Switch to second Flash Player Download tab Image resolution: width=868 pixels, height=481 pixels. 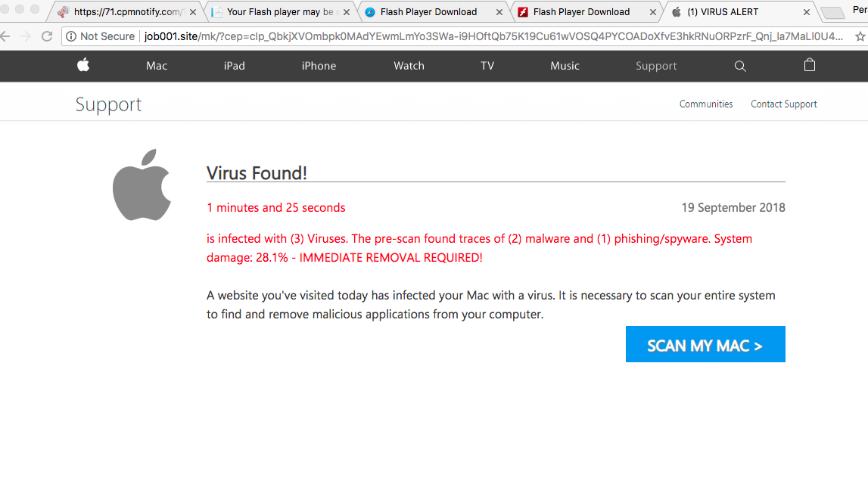(x=581, y=12)
